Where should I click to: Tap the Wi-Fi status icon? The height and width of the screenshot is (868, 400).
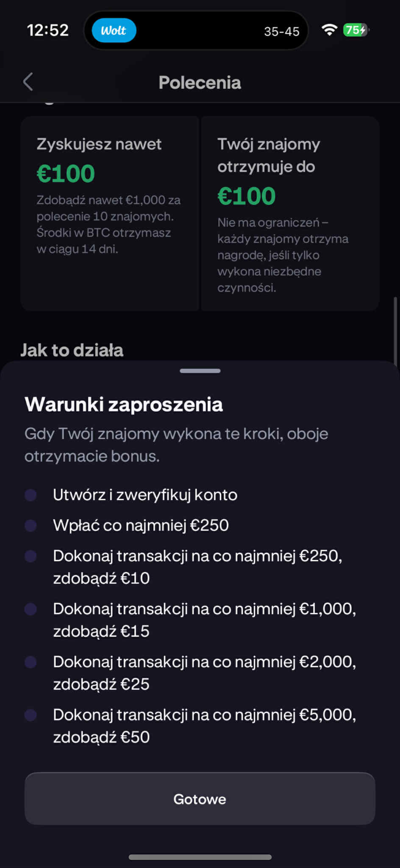[x=329, y=30]
